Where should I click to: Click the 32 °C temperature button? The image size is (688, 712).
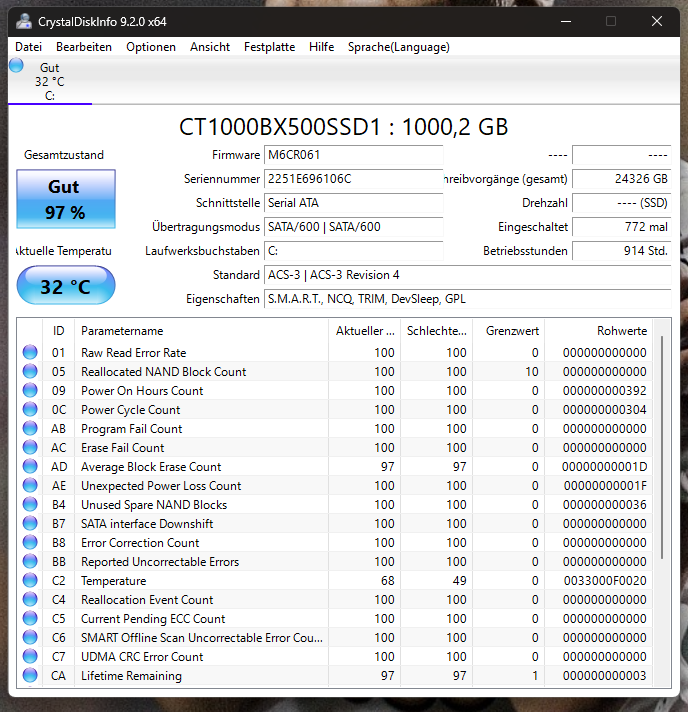click(66, 286)
